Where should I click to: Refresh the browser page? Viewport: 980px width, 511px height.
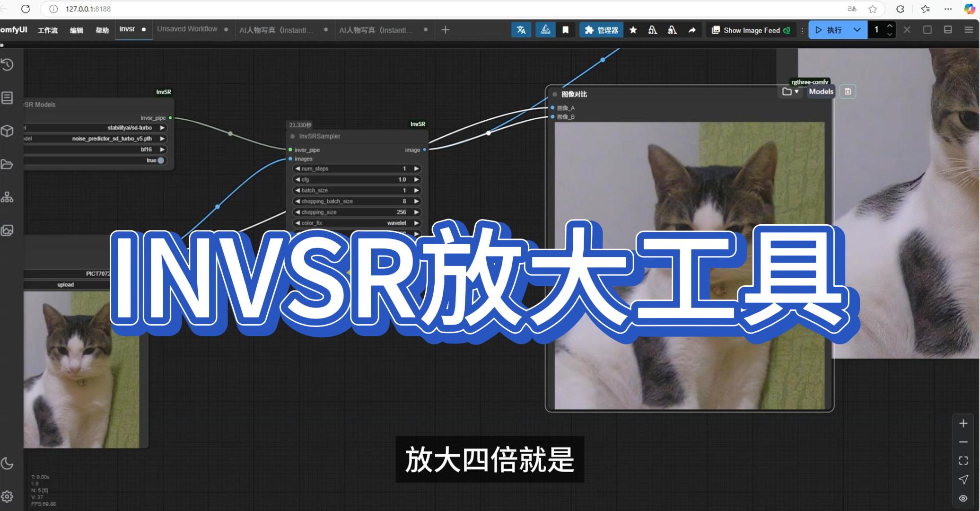point(26,9)
